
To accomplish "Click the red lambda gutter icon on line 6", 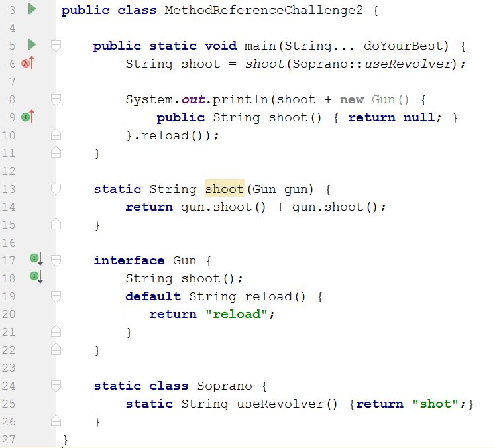I will point(27,64).
